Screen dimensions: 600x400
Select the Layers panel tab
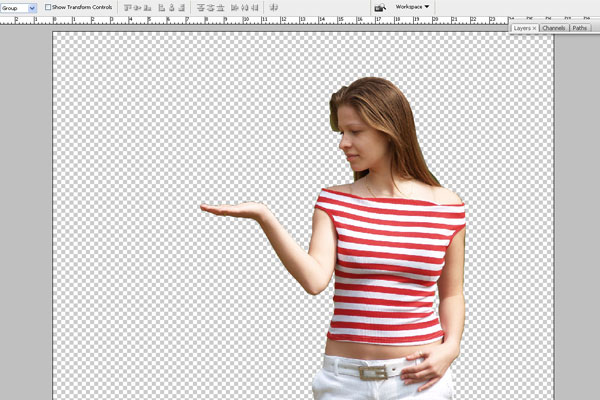pyautogui.click(x=521, y=28)
